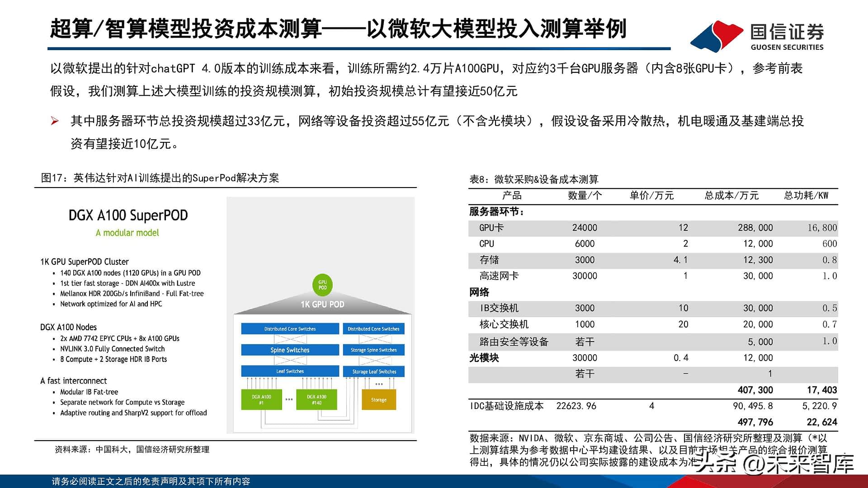Click the Storage Leaf Switches box
Screen dimensions: 868x488
point(374,371)
